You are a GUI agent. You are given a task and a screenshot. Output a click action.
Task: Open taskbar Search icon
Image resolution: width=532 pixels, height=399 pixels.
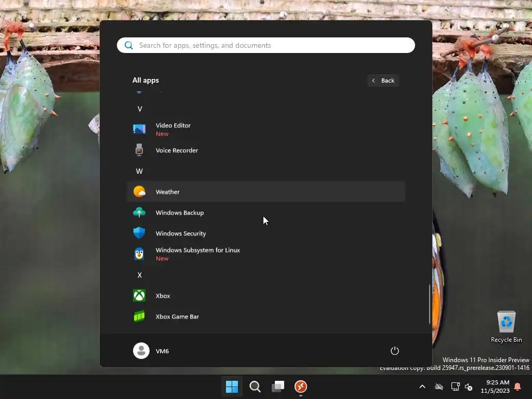pos(255,387)
